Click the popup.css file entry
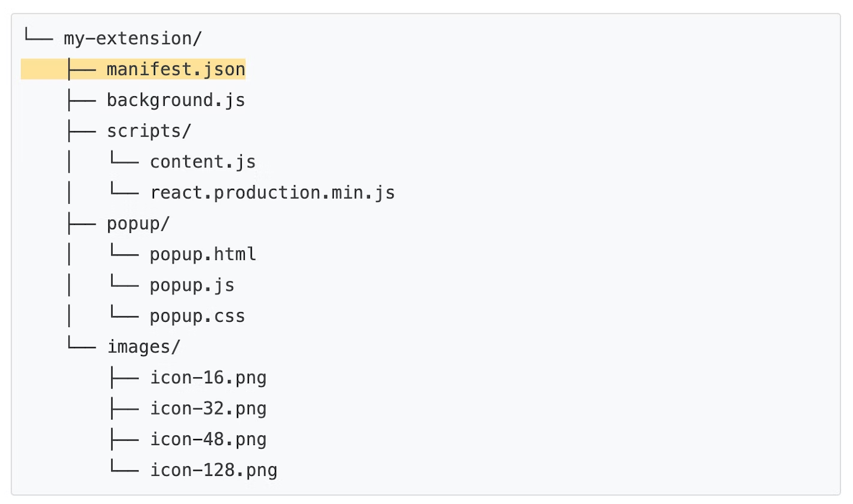 coord(197,316)
